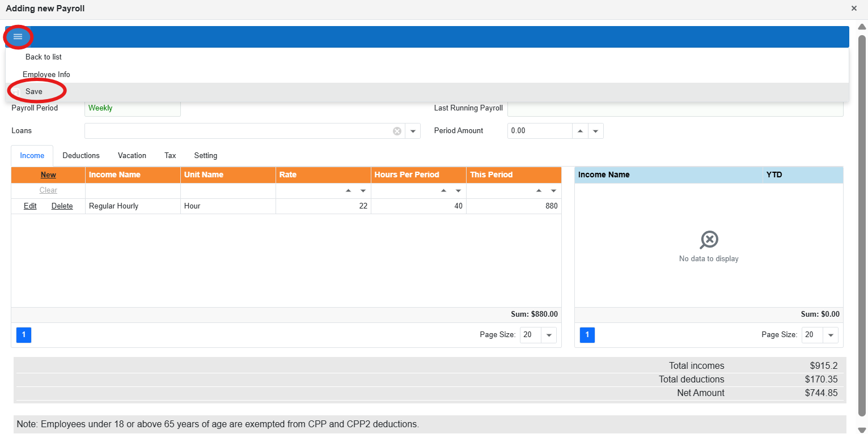
Task: Sort by Unit Name column header
Action: pyautogui.click(x=228, y=175)
